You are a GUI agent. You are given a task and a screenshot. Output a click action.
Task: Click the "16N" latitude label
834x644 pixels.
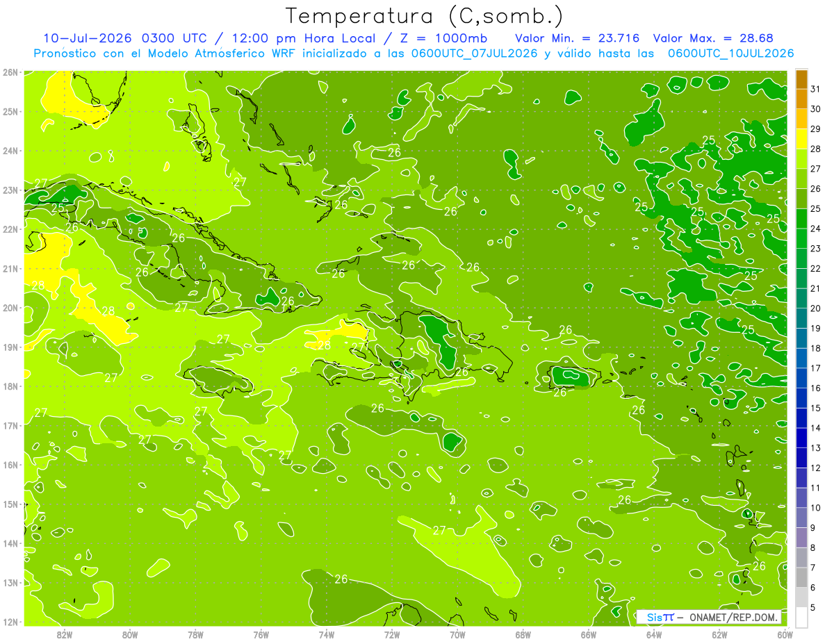(x=10, y=465)
